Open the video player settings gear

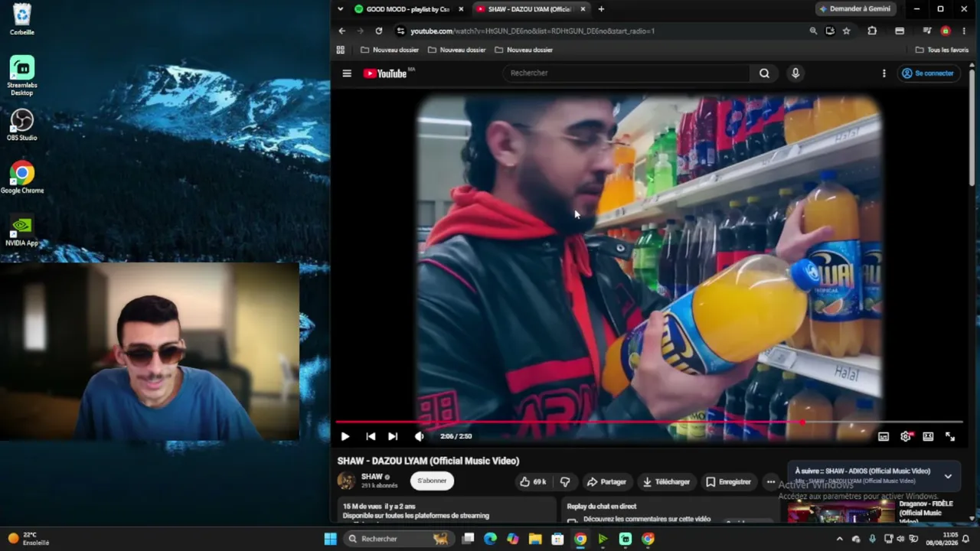point(906,436)
